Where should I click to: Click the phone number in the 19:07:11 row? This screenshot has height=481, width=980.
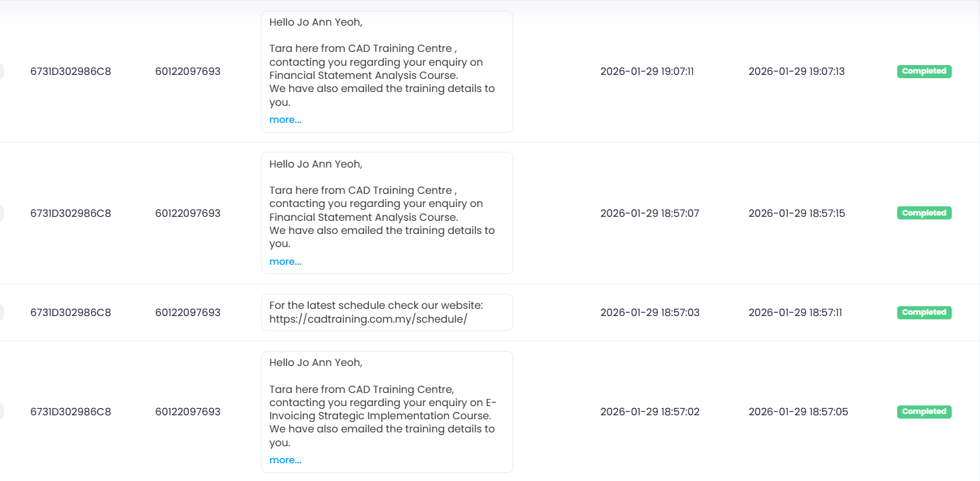pyautogui.click(x=188, y=72)
